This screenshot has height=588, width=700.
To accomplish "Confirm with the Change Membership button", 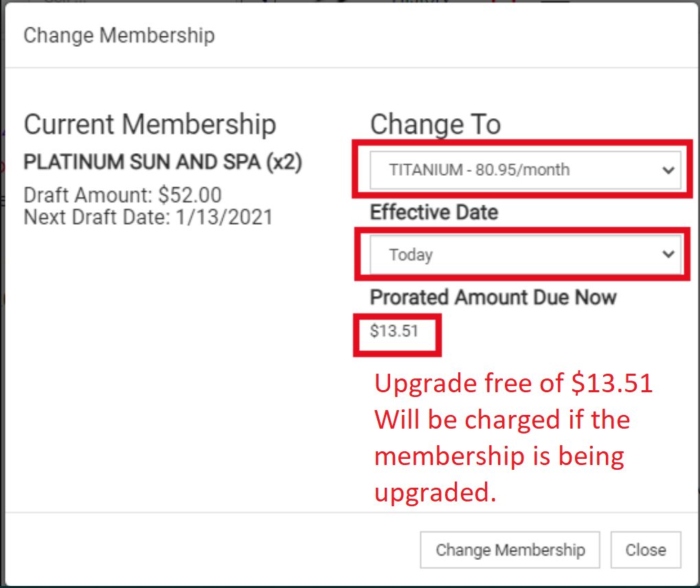I will 510,550.
